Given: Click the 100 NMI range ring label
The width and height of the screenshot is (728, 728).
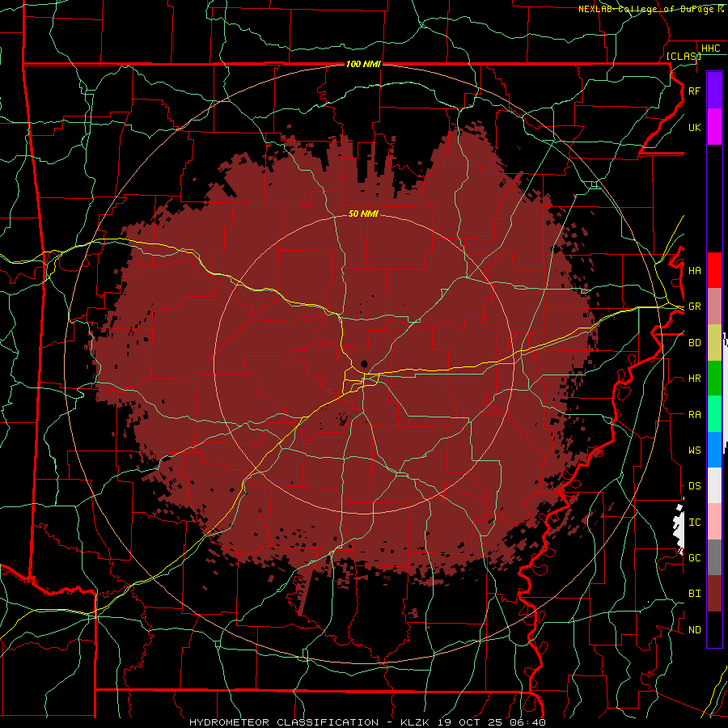Looking at the screenshot, I should [x=363, y=64].
